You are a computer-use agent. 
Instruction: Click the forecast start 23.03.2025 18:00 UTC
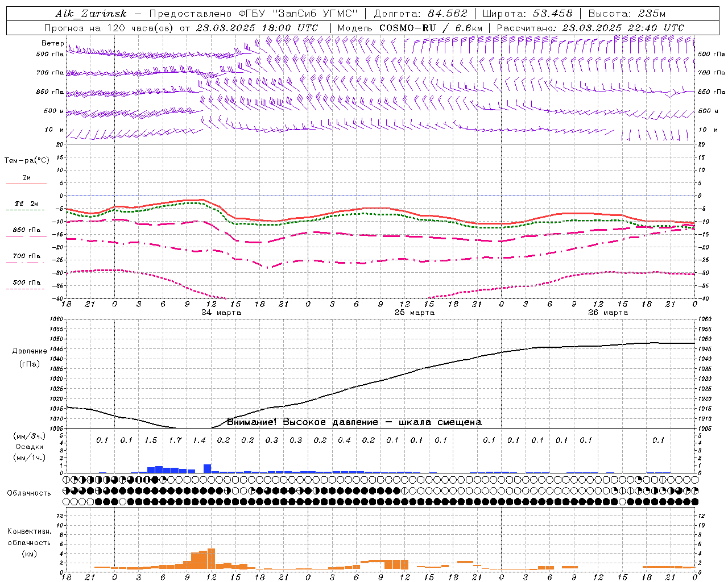[x=257, y=28]
